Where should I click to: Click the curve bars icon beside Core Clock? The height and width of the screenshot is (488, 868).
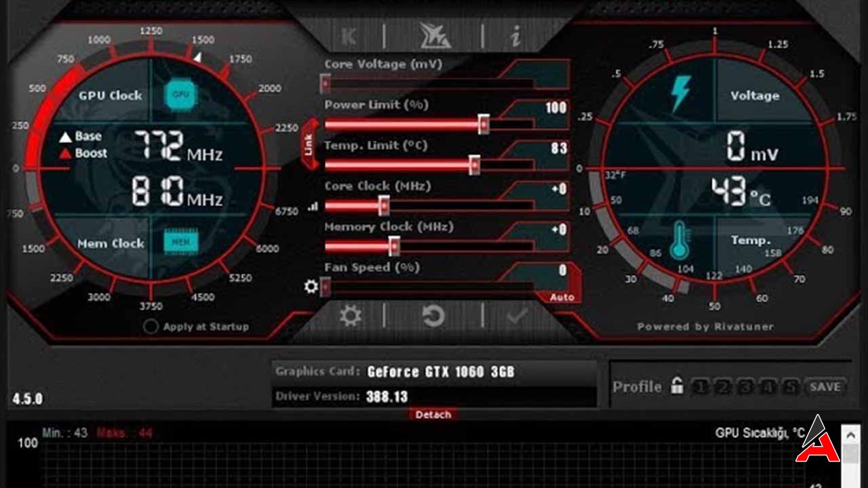(x=313, y=206)
